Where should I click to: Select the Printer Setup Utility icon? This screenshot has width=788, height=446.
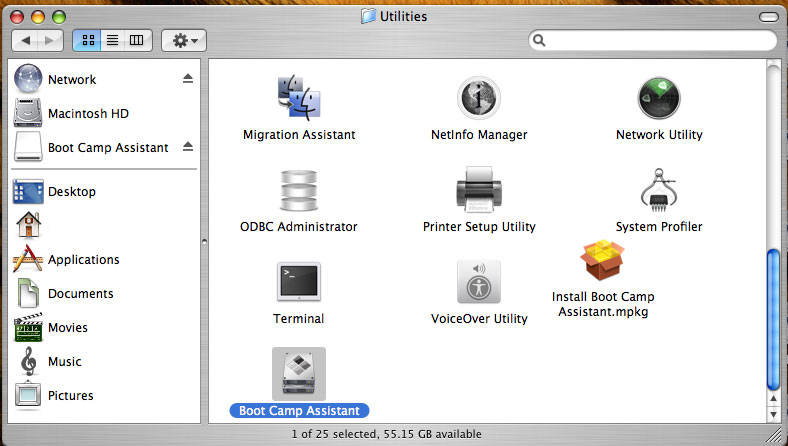pos(479,189)
